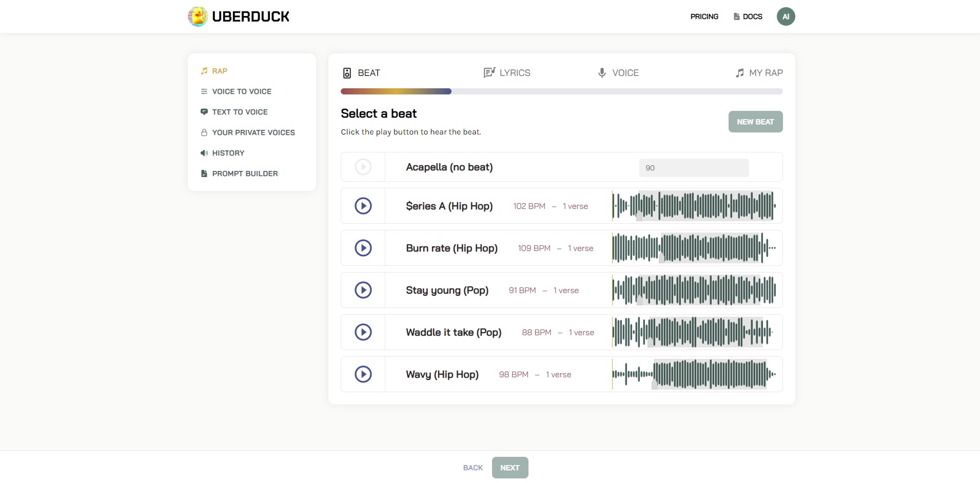Click the Back button
Viewport: 980px width, 483px height.
pos(473,468)
